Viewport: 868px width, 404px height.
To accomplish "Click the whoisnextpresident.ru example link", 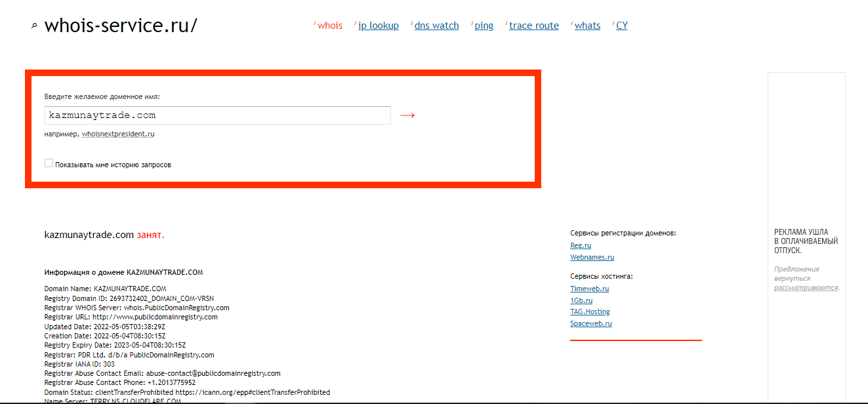I will tap(118, 134).
